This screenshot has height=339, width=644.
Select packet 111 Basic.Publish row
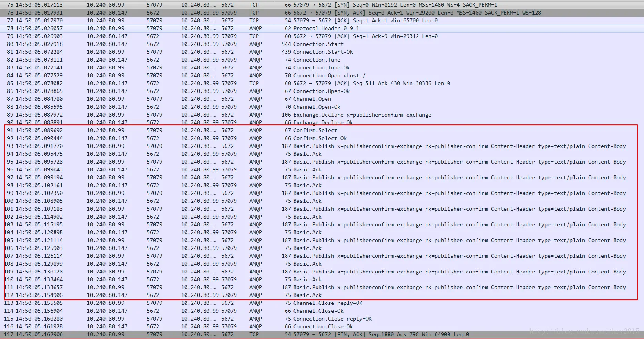coord(322,287)
